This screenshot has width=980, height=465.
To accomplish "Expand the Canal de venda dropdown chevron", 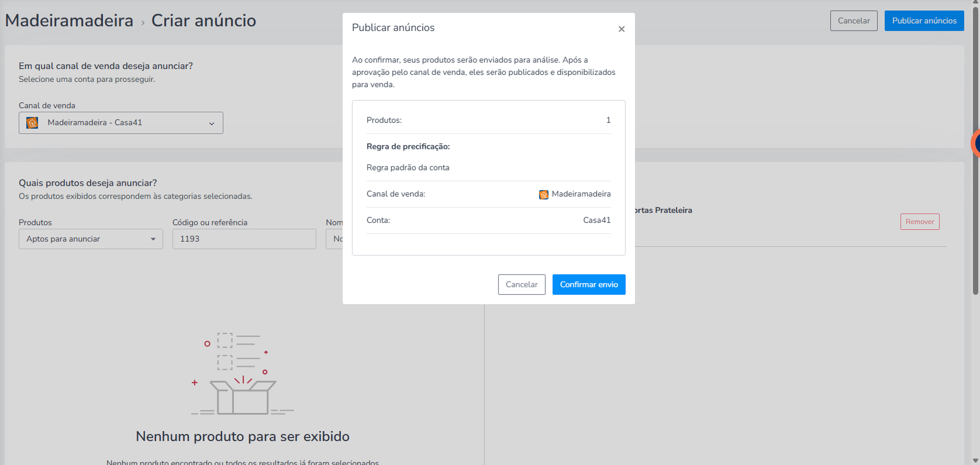I will point(212,123).
